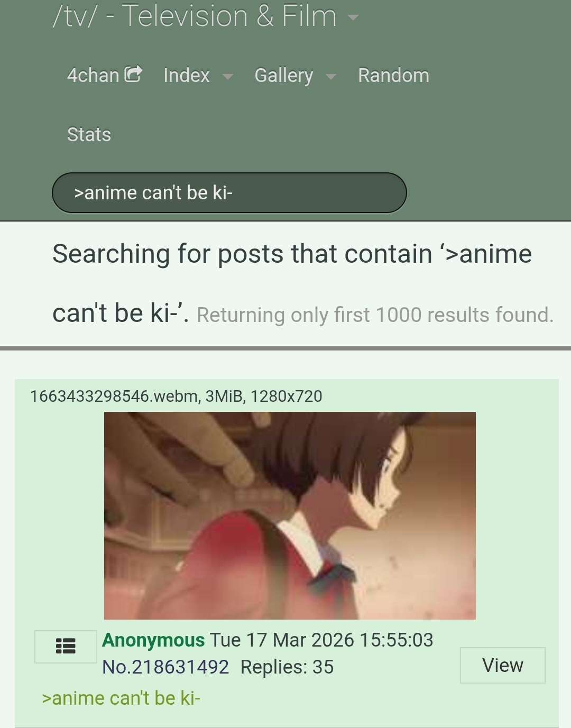This screenshot has width=571, height=728.
Task: Open the Gallery menu item
Action: pos(284,75)
